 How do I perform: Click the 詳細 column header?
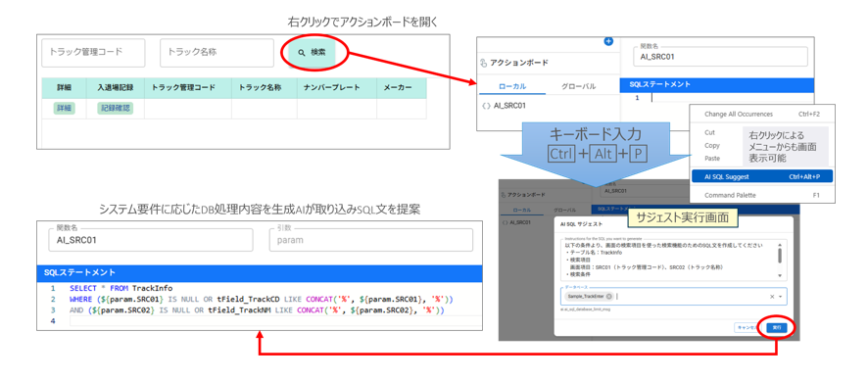[x=65, y=88]
